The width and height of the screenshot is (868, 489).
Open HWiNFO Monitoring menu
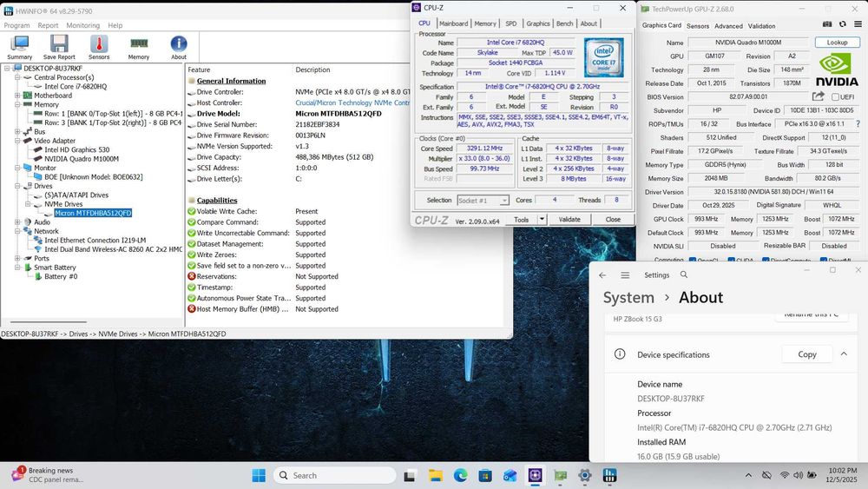coord(83,25)
